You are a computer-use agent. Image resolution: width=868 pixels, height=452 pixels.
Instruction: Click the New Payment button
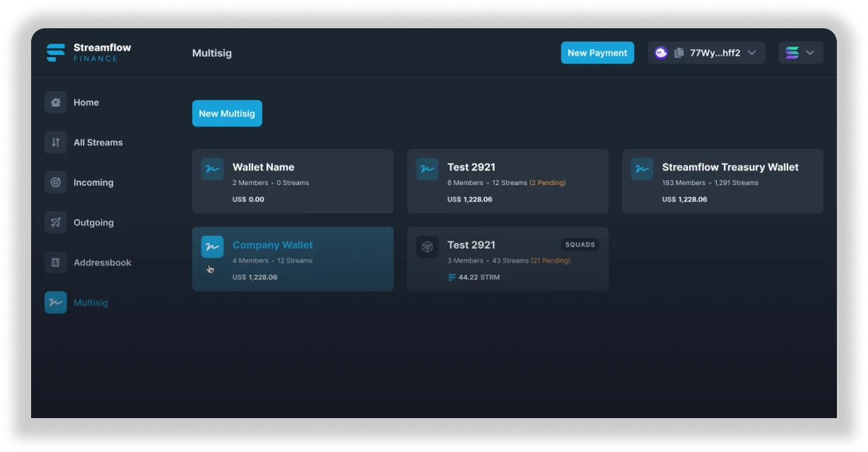(x=597, y=53)
